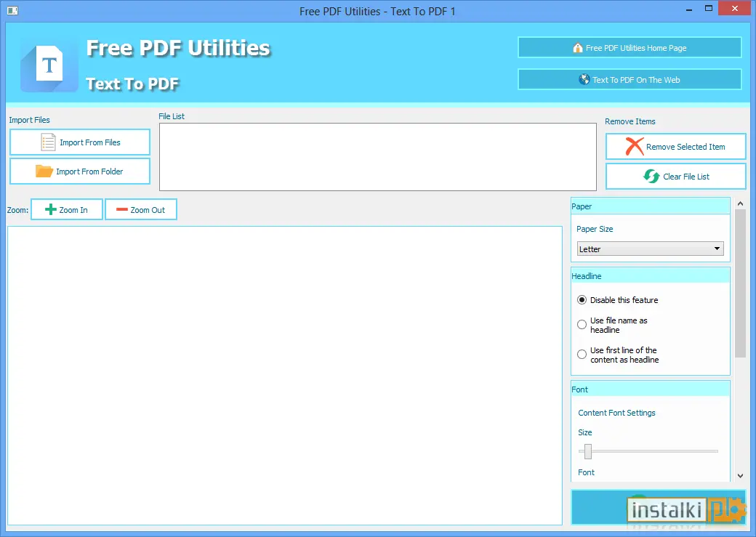Click the red X icon for Remove Selected Item

click(635, 147)
